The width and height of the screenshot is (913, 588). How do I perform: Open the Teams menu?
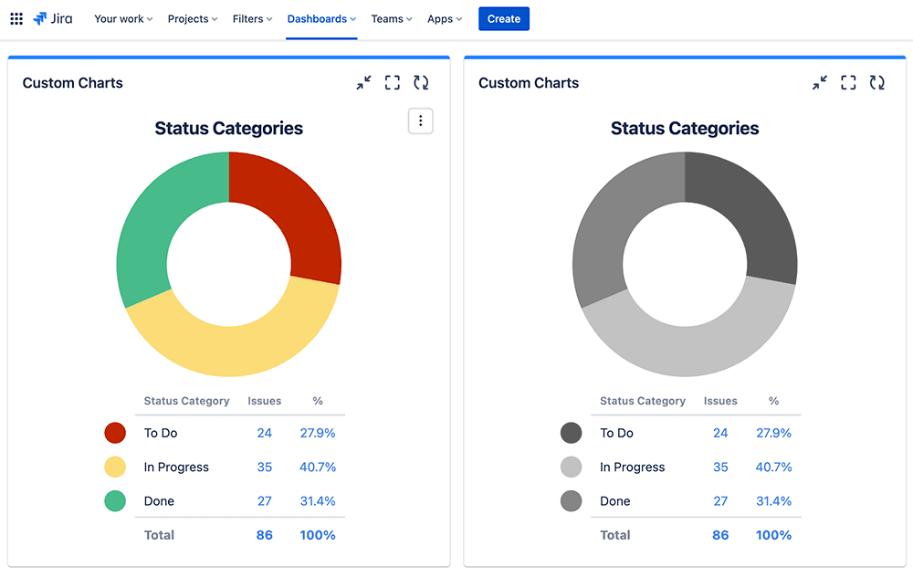click(392, 19)
